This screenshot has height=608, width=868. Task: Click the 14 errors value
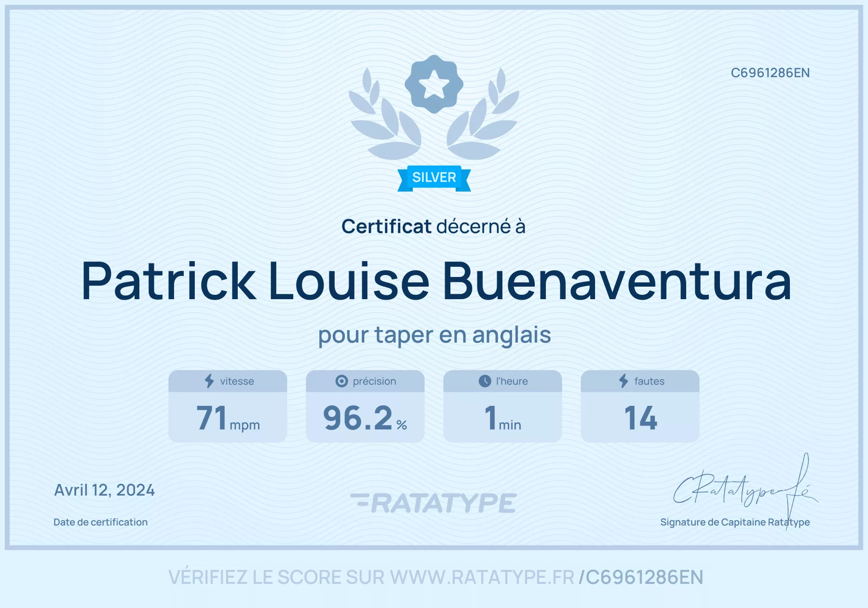[x=640, y=417]
